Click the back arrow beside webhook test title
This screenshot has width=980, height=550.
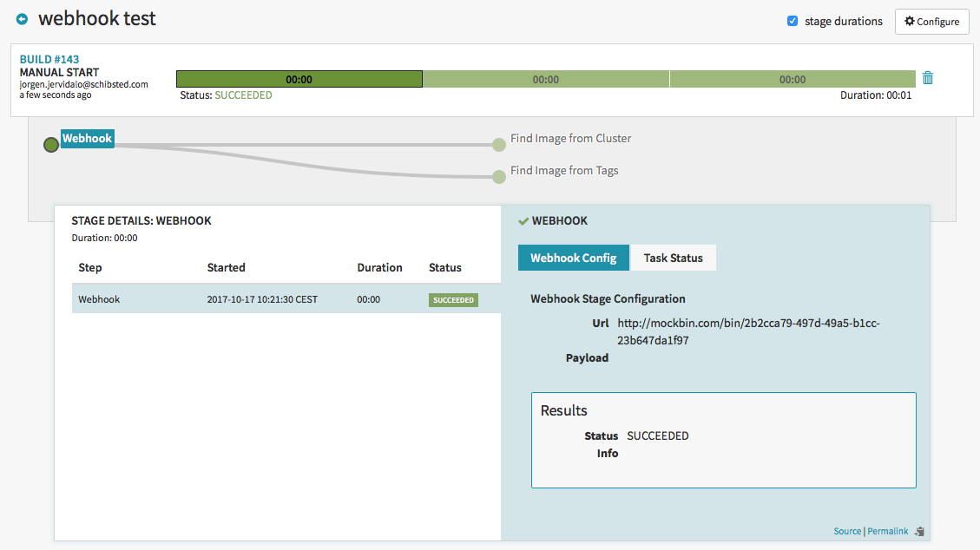23,17
